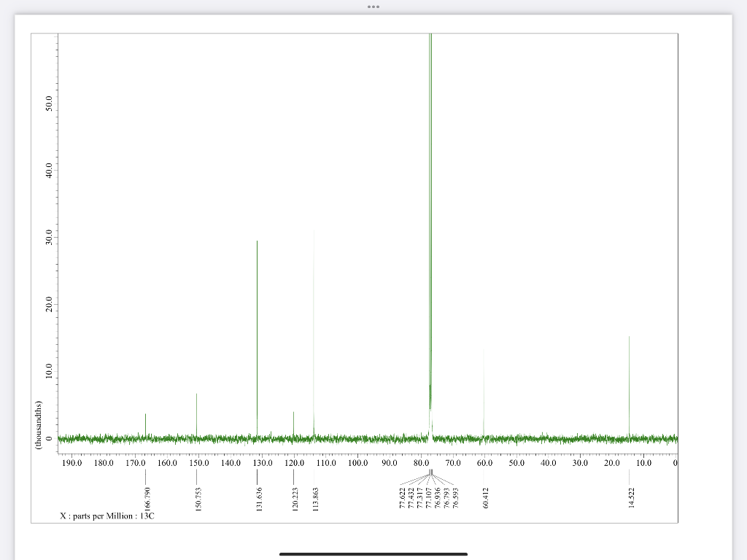This screenshot has height=560, width=747.
Task: Click the 190.0 tick on the x-axis
Action: click(x=71, y=462)
